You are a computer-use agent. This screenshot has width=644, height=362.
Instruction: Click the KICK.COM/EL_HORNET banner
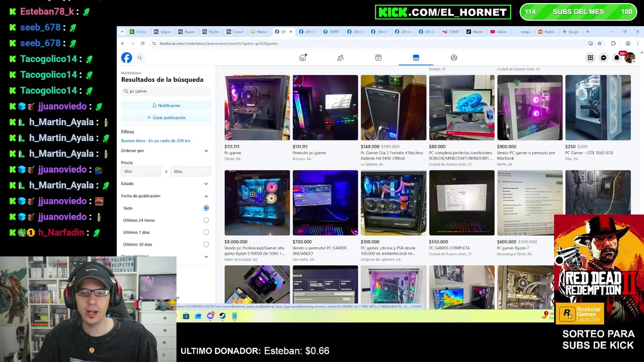click(x=443, y=12)
